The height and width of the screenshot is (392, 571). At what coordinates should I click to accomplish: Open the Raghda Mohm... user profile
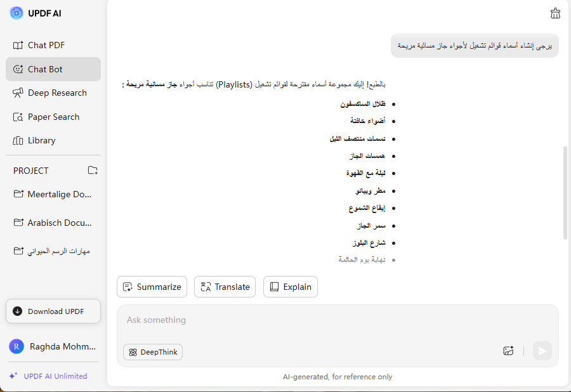coord(53,346)
